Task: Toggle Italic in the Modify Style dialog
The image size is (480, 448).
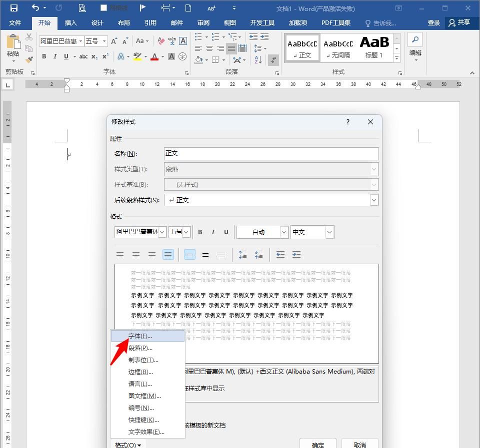Action: click(212, 232)
